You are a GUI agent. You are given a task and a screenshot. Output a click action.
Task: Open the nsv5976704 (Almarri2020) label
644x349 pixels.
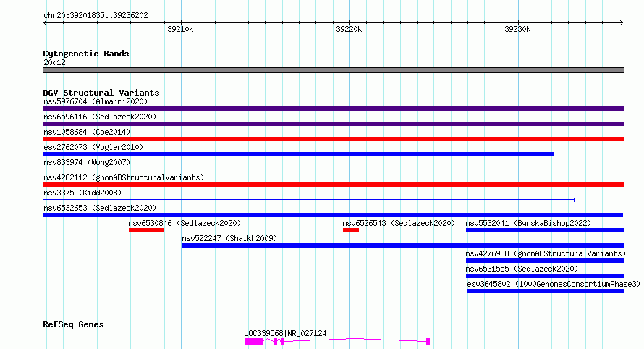click(96, 101)
